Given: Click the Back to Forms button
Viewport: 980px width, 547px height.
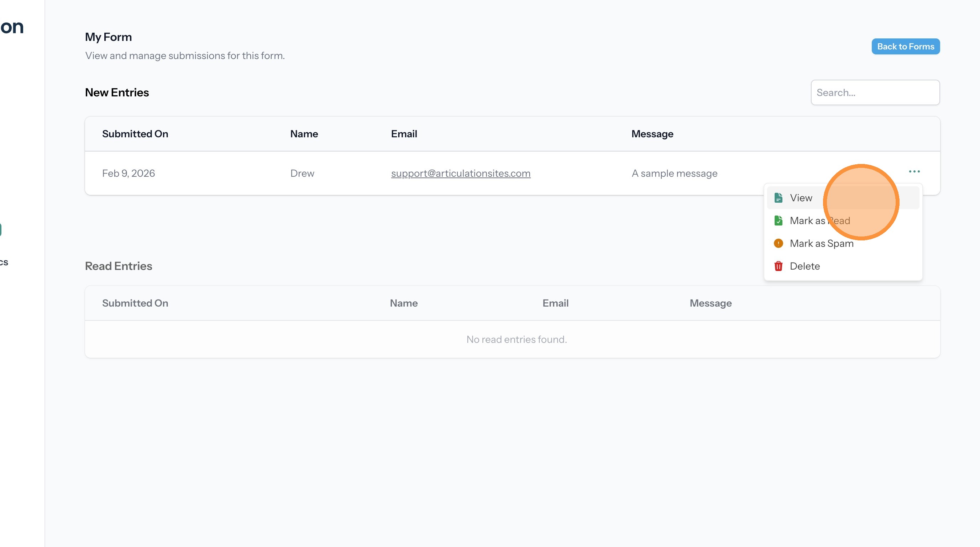Looking at the screenshot, I should pyautogui.click(x=905, y=46).
